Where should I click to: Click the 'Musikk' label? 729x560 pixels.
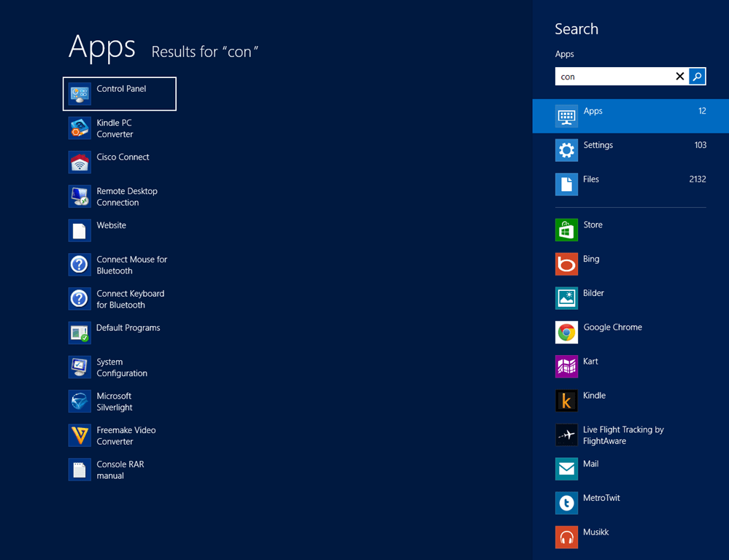(x=596, y=532)
